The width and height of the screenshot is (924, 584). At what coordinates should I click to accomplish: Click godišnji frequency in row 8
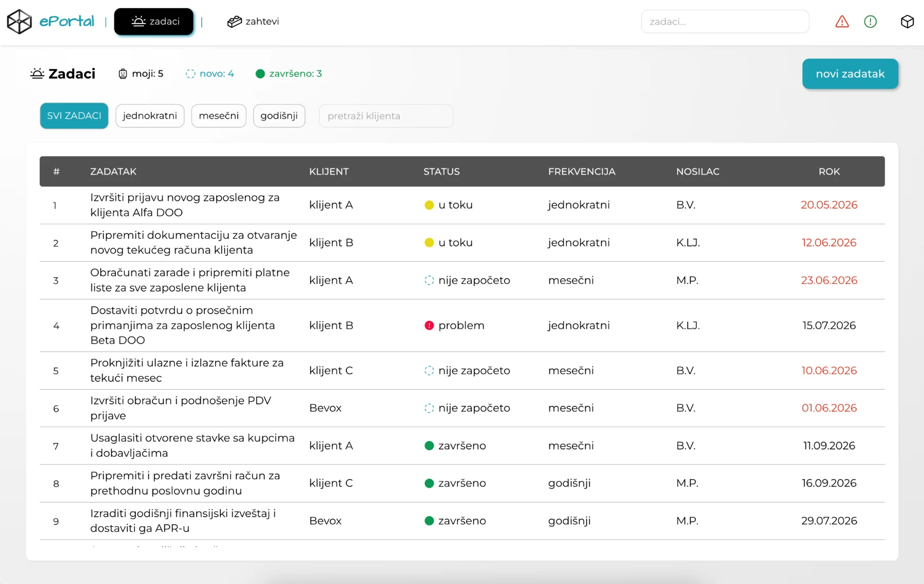(x=569, y=483)
